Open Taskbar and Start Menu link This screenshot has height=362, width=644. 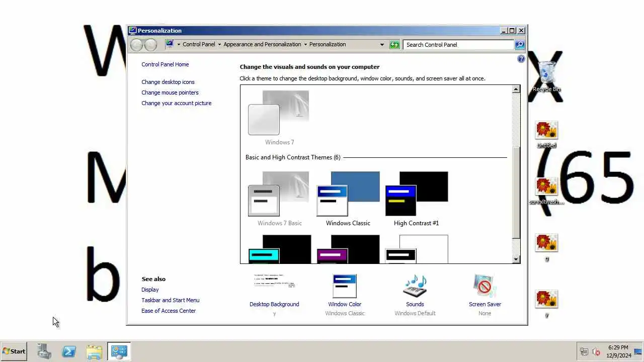(x=171, y=300)
